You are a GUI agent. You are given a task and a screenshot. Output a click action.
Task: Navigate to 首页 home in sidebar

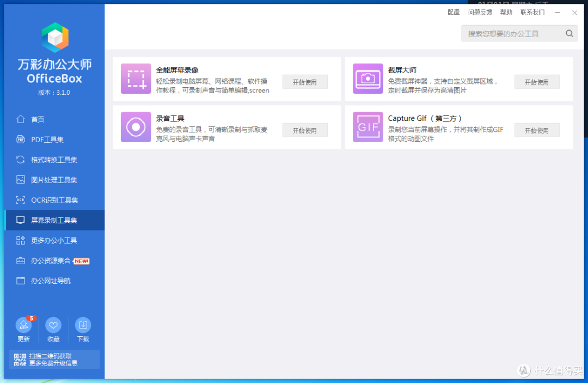click(x=20, y=119)
